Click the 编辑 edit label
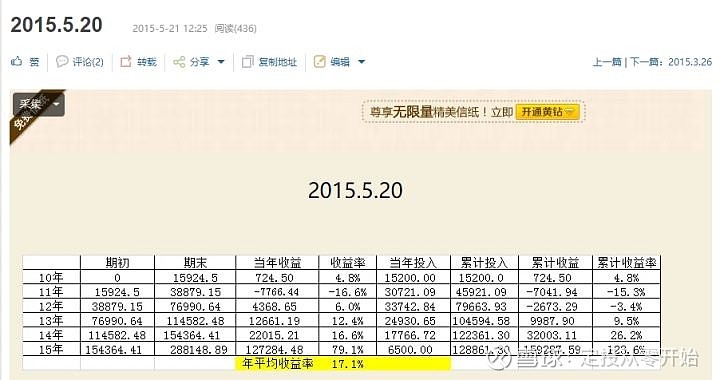This screenshot has height=380, width=720. 340,61
